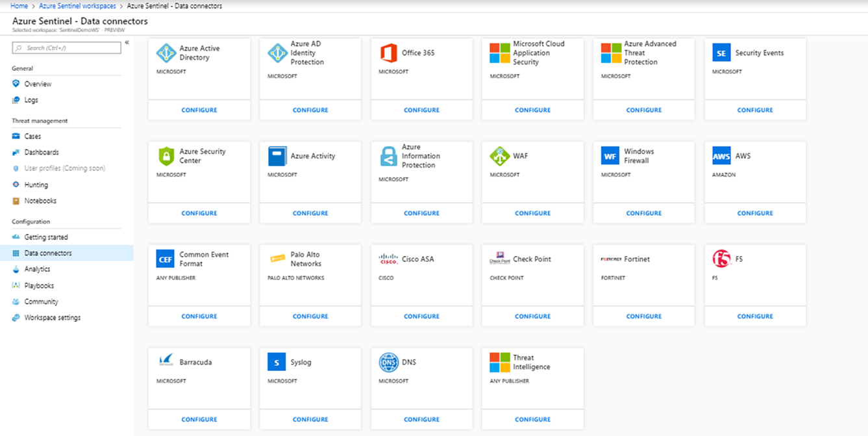Image resolution: width=868 pixels, height=436 pixels.
Task: Configure the Azure Activity connector
Action: (x=310, y=213)
